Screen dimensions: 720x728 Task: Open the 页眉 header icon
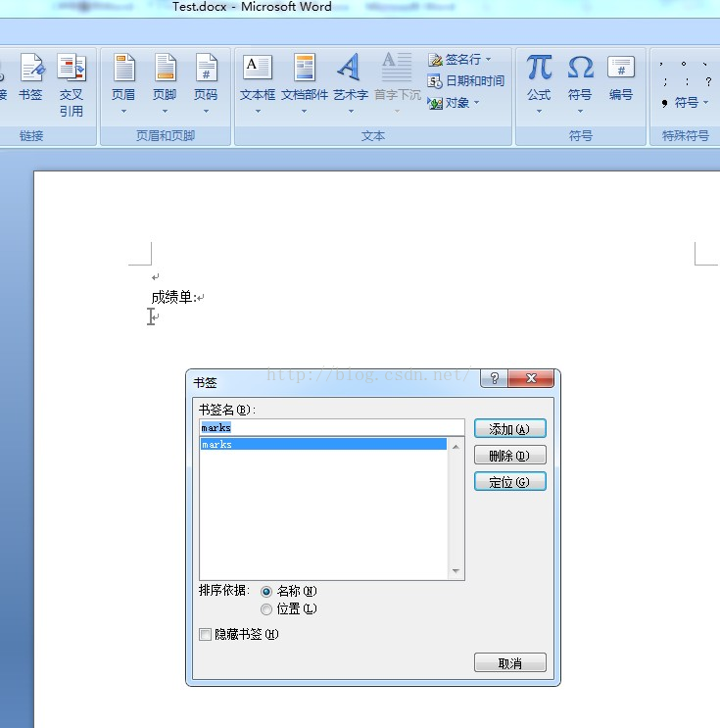point(123,77)
